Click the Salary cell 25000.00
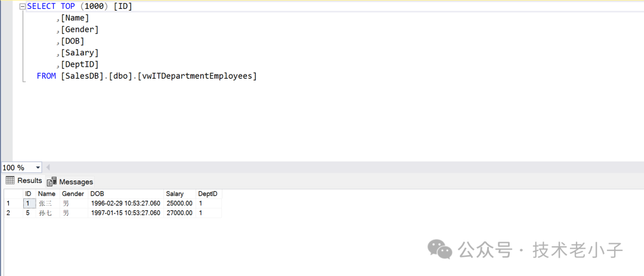 (x=179, y=203)
